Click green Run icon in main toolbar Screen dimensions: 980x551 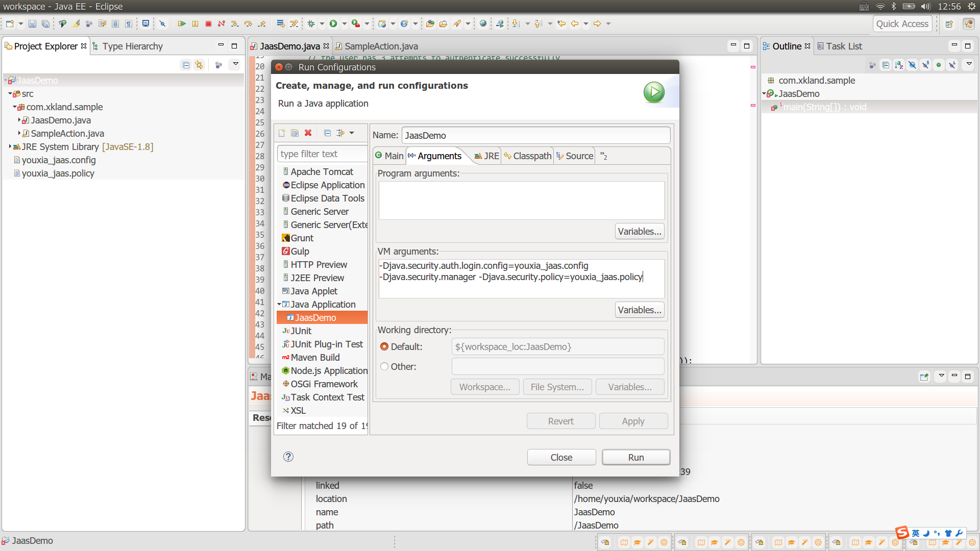(333, 23)
